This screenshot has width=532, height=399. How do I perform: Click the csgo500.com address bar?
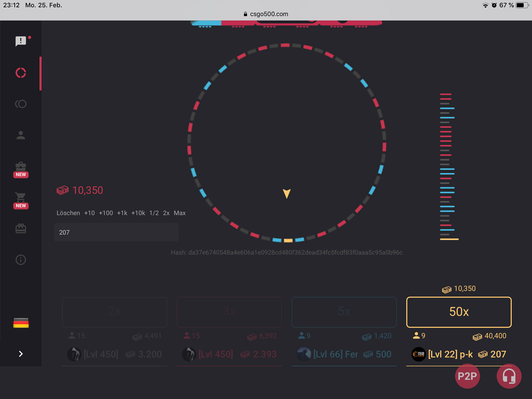266,14
